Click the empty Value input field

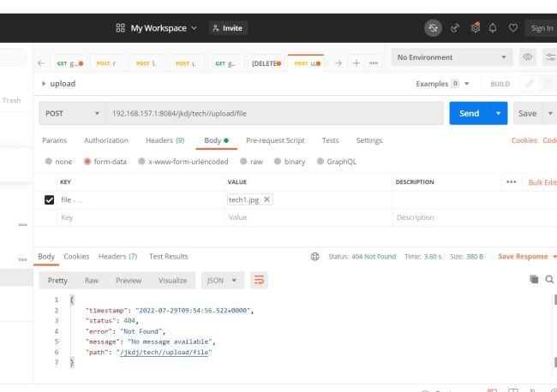pos(308,217)
